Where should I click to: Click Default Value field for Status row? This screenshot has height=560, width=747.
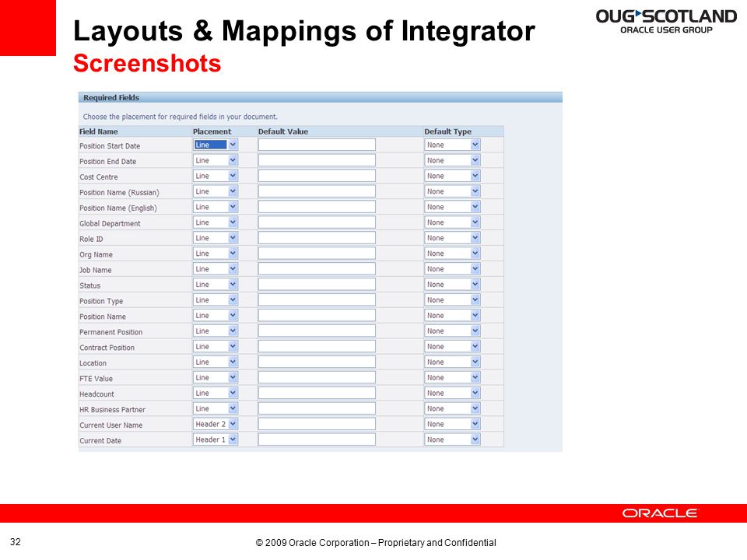click(317, 285)
